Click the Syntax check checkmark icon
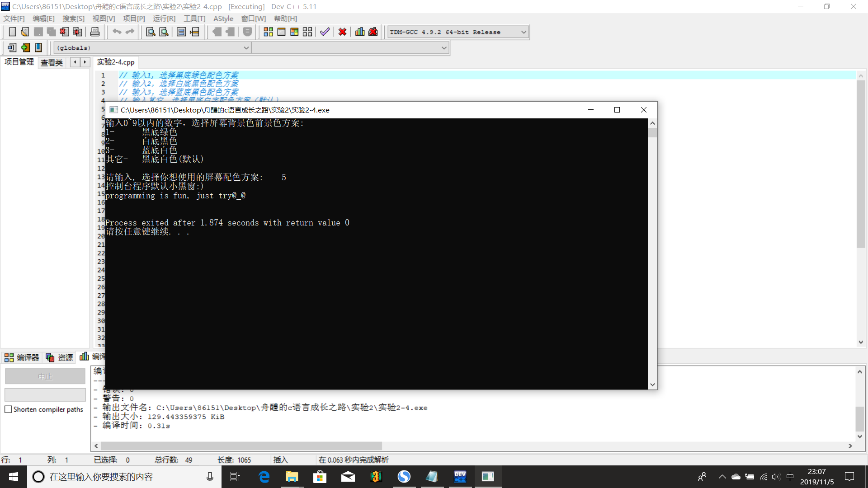Viewport: 868px width, 488px height. point(325,32)
